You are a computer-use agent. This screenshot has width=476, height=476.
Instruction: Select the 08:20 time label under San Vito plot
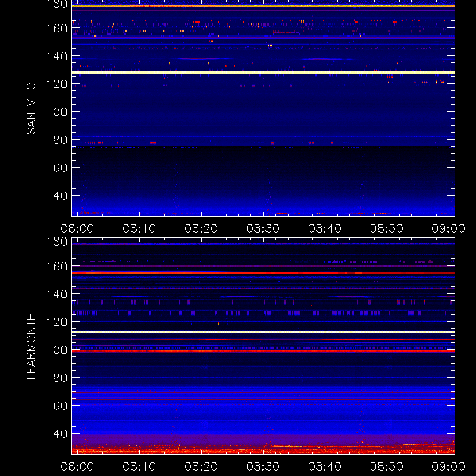(201, 228)
